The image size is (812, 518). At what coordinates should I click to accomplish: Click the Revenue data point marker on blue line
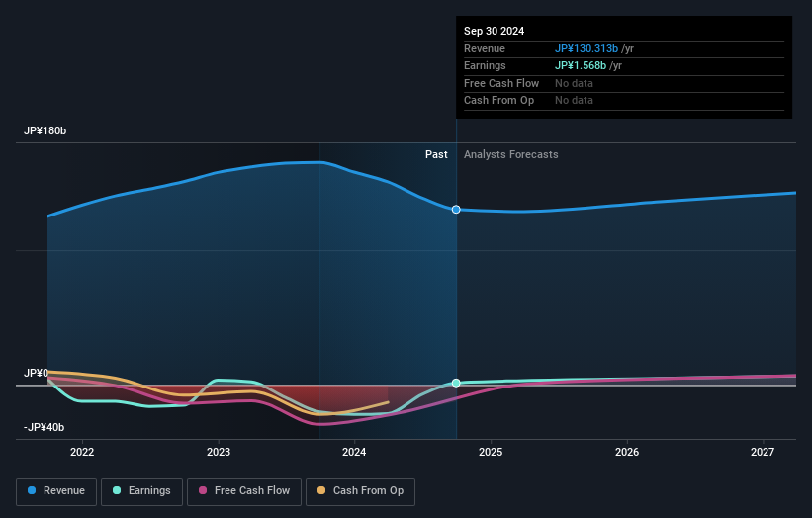click(456, 210)
